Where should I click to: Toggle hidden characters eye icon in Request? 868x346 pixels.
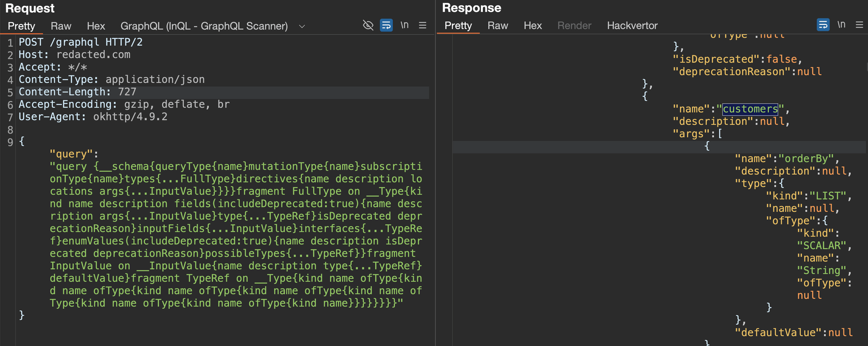tap(368, 25)
